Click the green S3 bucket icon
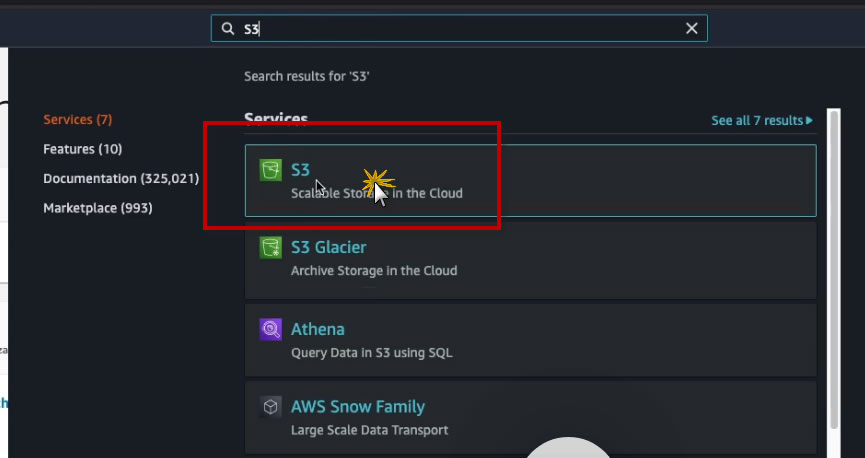Image resolution: width=865 pixels, height=458 pixels. (x=270, y=170)
